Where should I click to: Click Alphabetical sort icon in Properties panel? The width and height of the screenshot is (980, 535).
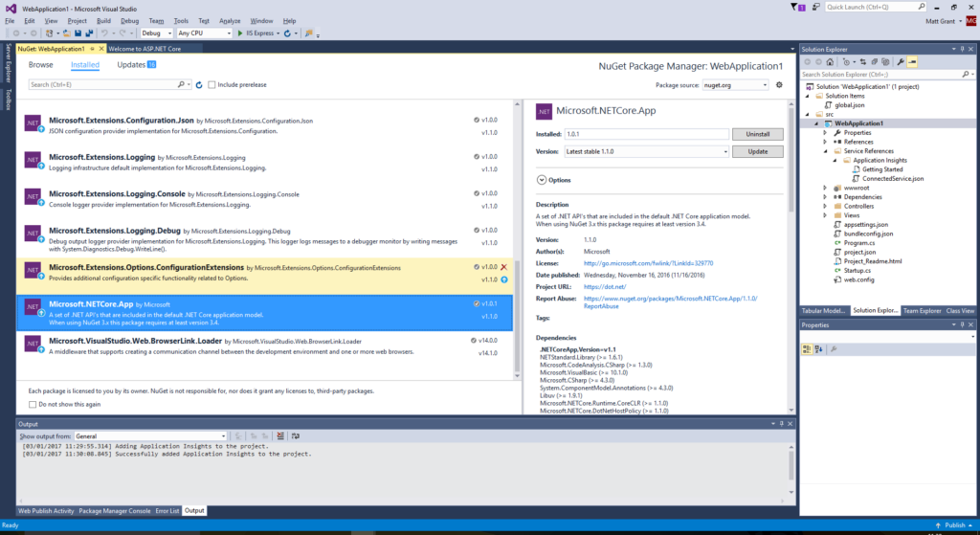(x=819, y=349)
